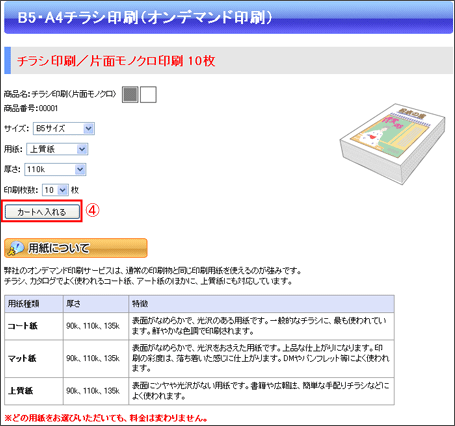Click the thickness cell in コート紙 row
The image size is (455, 426).
click(96, 326)
